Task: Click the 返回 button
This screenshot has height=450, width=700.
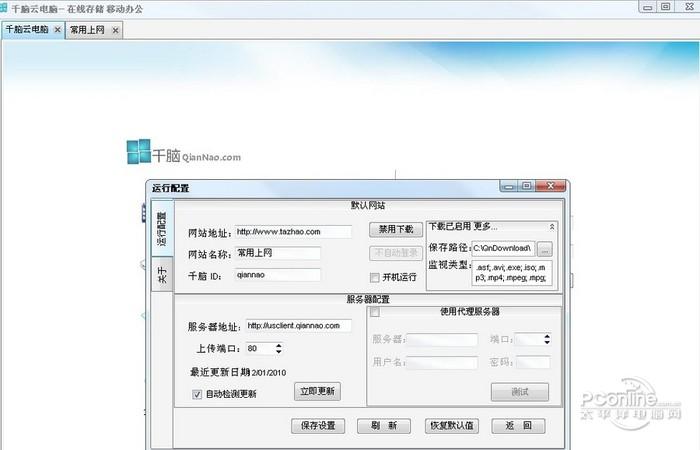Action: click(x=518, y=426)
